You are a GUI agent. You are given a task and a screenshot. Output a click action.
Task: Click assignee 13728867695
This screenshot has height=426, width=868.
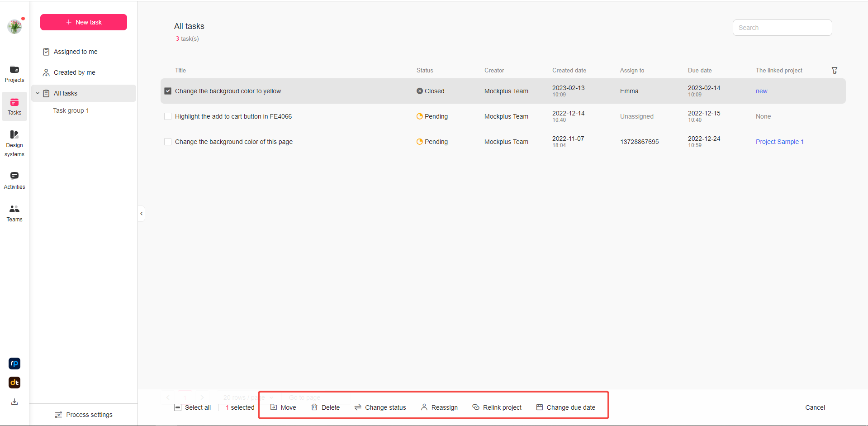point(640,142)
